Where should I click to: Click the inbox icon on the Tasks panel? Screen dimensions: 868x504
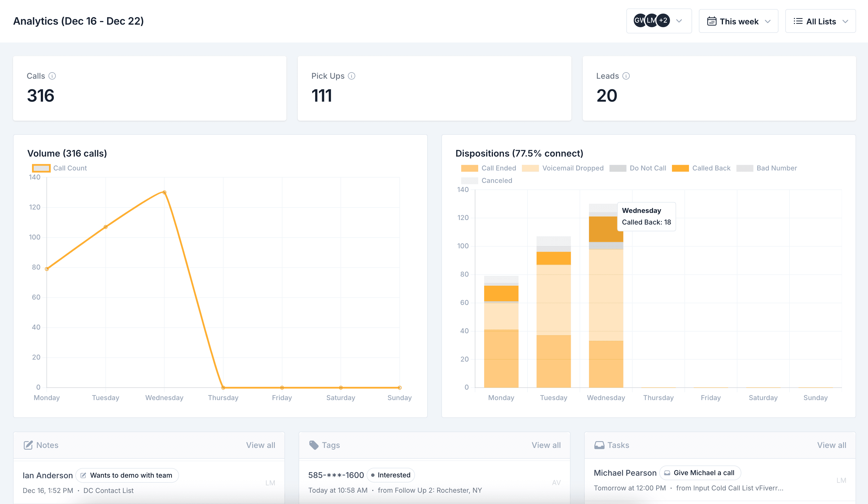tap(599, 445)
